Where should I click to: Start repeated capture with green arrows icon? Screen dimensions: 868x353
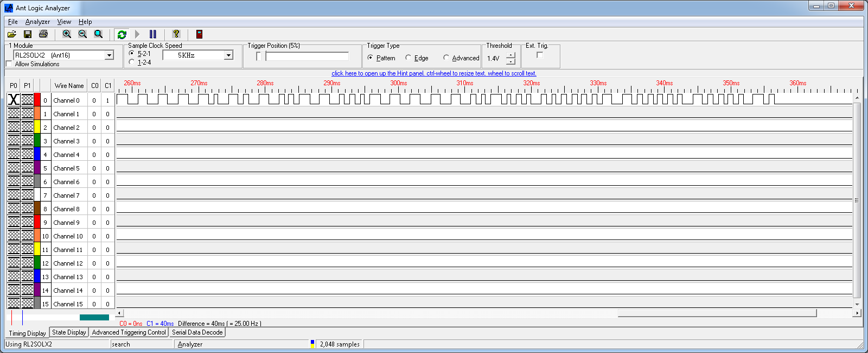[x=122, y=34]
